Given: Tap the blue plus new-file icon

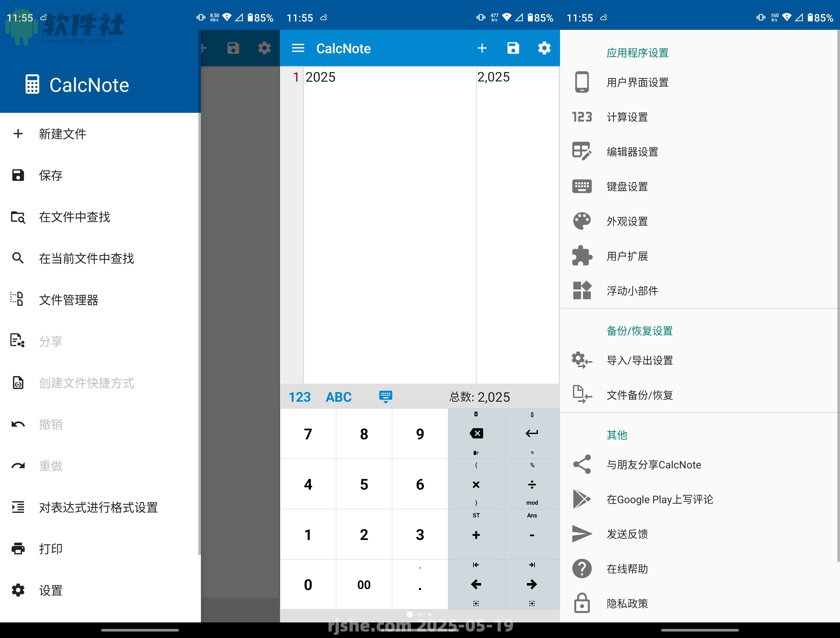Looking at the screenshot, I should click(x=482, y=48).
